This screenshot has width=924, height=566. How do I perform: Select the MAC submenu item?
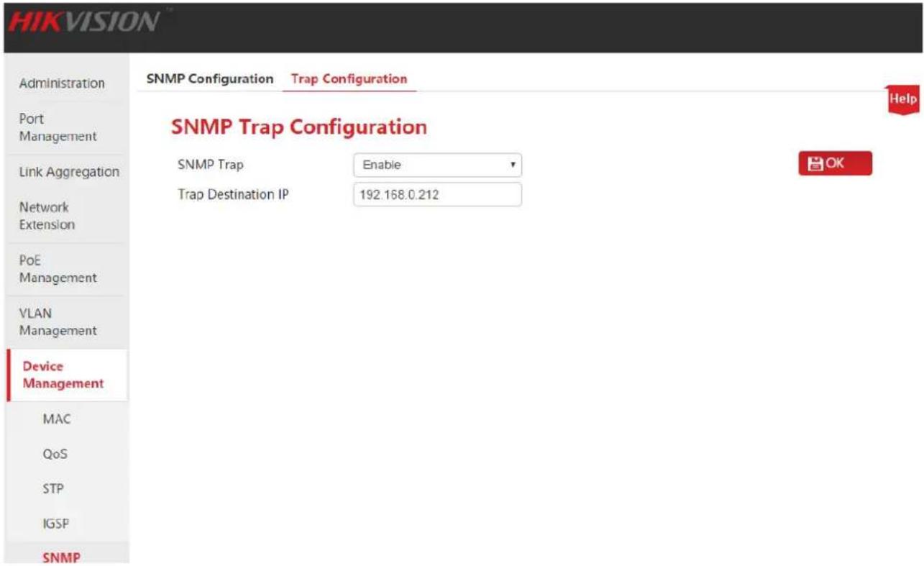58,419
